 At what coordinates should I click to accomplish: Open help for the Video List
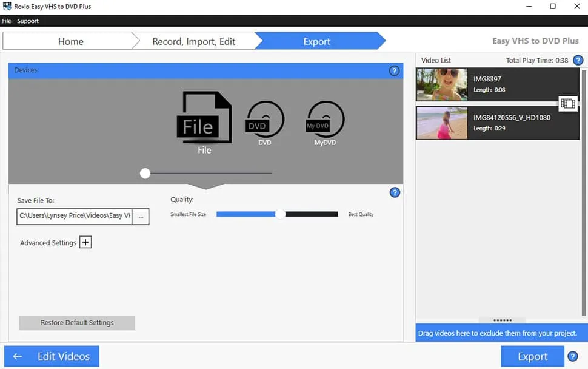point(578,60)
